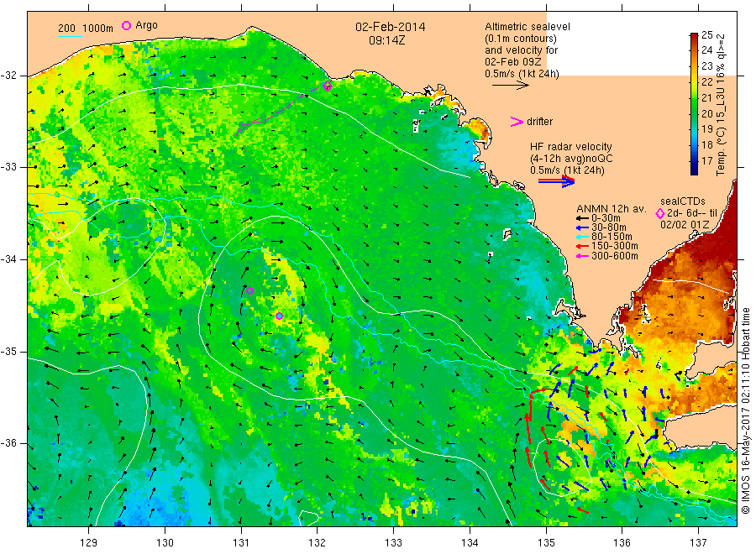The image size is (756, 554).
Task: Click the black altimetric velocity reference arrow
Action: click(511, 86)
